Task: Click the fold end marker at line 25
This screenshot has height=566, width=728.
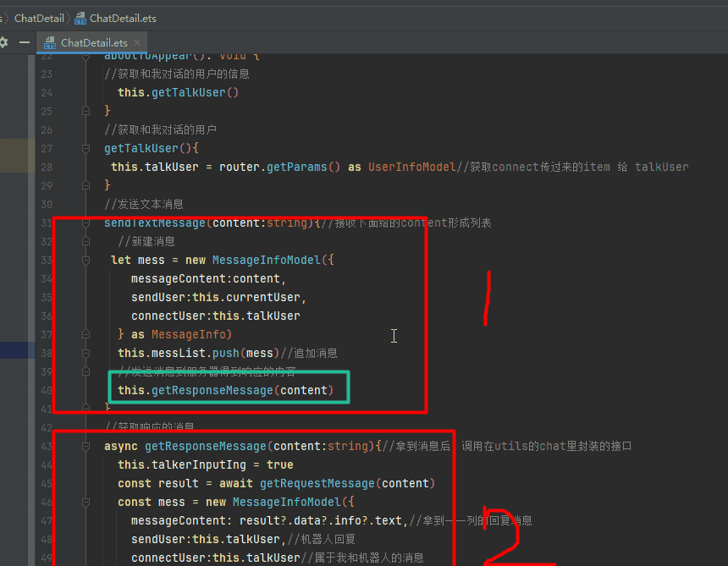Action: click(x=85, y=111)
